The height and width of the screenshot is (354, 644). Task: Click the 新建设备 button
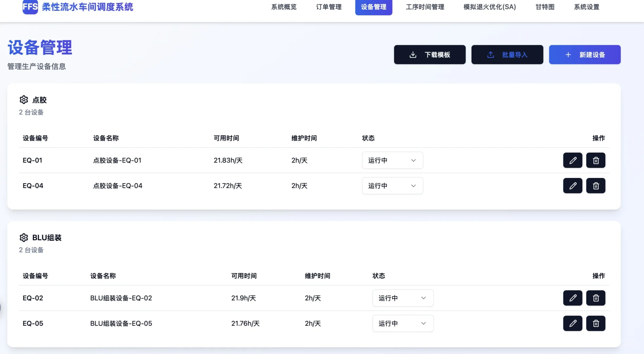coord(585,54)
